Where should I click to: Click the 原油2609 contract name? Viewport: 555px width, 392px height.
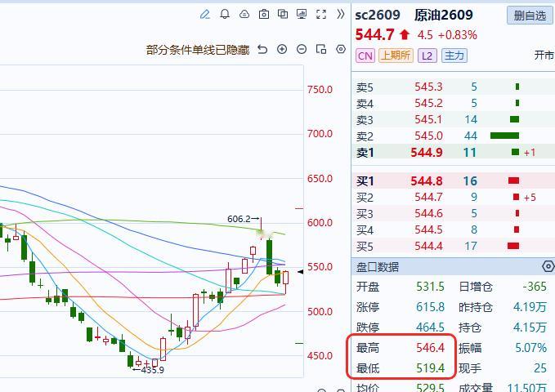(x=444, y=16)
